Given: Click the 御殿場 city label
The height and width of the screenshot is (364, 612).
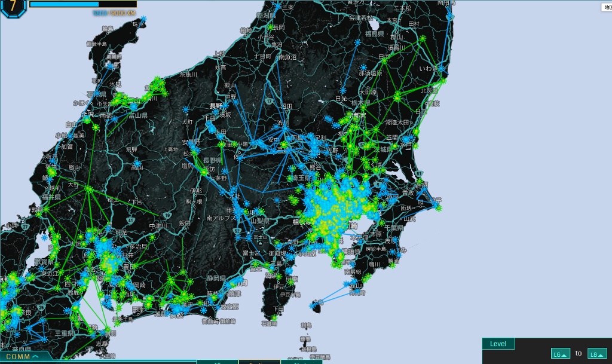Looking at the screenshot, I should click(277, 253).
